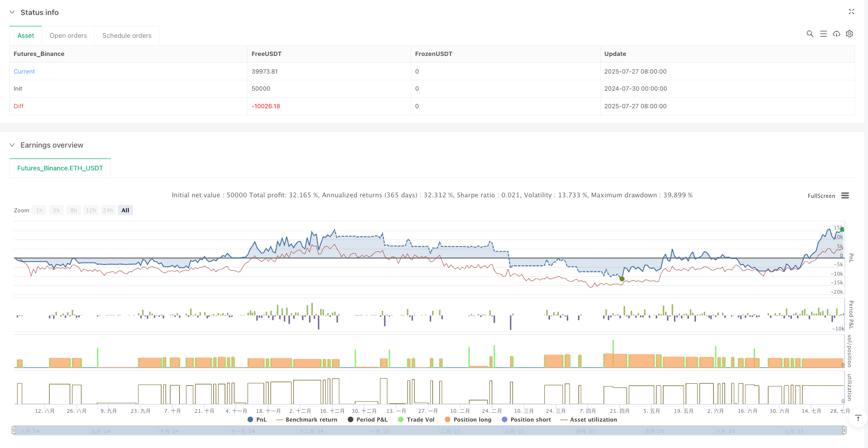The height and width of the screenshot is (448, 868).
Task: Toggle Trade Vol series in legend
Action: pyautogui.click(x=416, y=420)
